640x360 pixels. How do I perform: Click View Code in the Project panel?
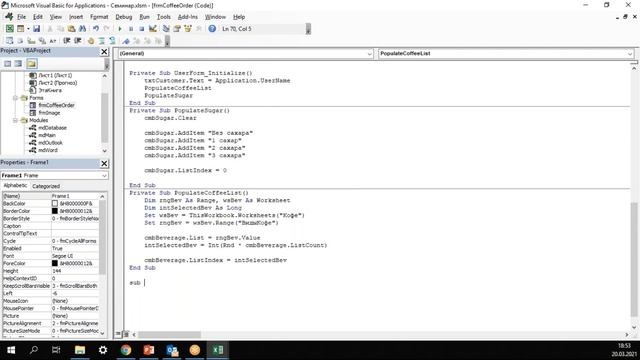pos(8,64)
